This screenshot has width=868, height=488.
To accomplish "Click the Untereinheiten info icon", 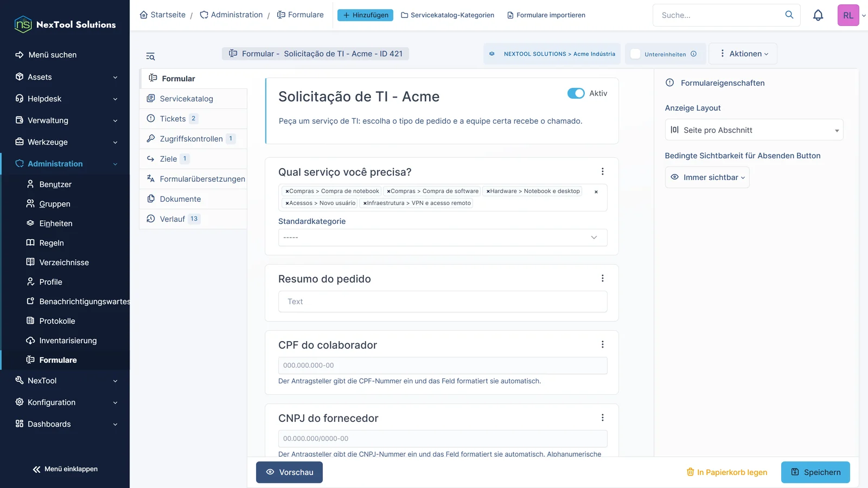I will 693,54.
